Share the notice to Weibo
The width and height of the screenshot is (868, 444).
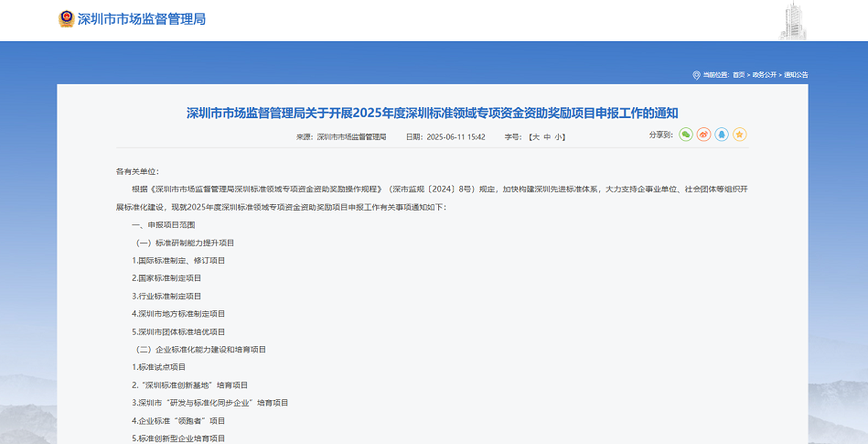(703, 135)
